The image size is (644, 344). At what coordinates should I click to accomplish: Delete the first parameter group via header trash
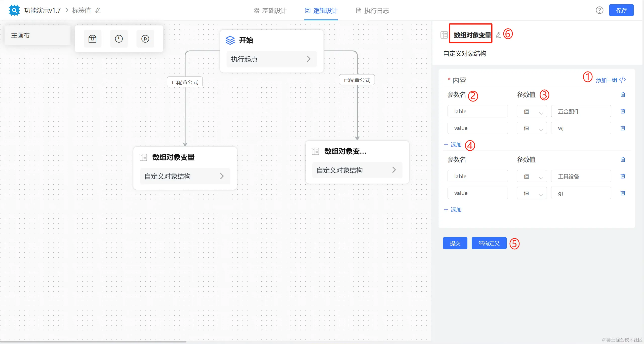coord(623,94)
